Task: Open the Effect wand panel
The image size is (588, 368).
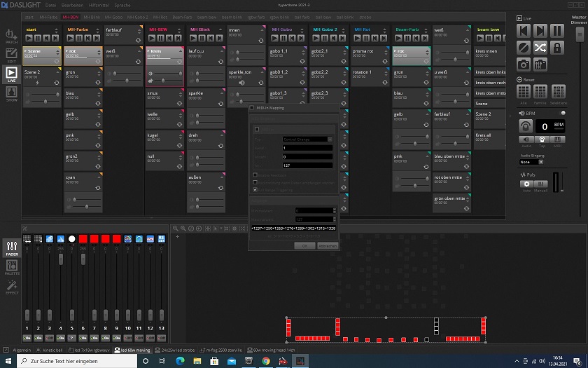Action: tap(12, 287)
